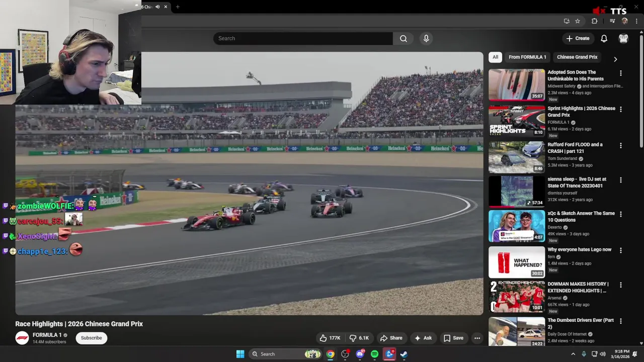Image resolution: width=644 pixels, height=362 pixels.
Task: Open Spotify from the taskbar
Action: 374,354
